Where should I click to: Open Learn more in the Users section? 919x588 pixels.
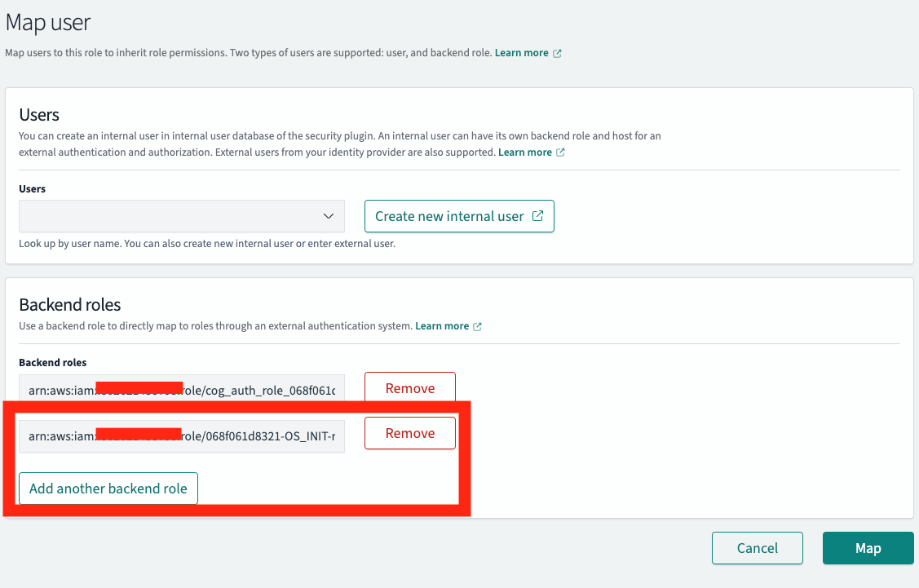[527, 152]
